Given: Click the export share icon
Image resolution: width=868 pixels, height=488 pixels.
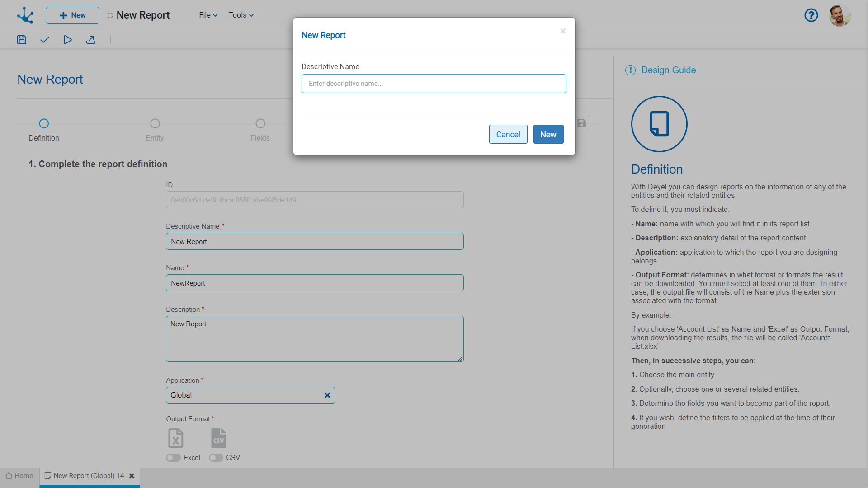Looking at the screenshot, I should point(91,40).
